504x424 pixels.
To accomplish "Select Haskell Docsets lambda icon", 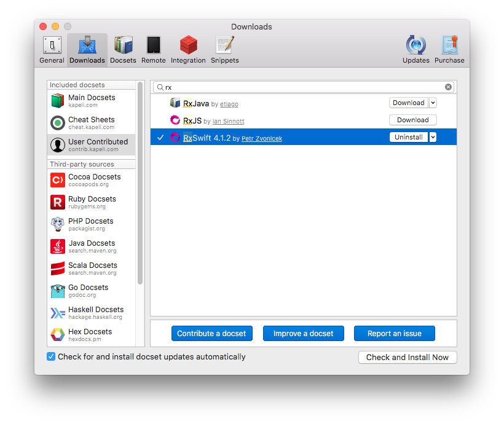I will coord(58,313).
